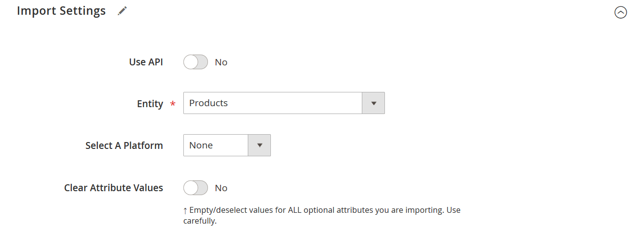Click the "No" label next to Use API
Viewport: 644px width, 231px height.
[221, 62]
